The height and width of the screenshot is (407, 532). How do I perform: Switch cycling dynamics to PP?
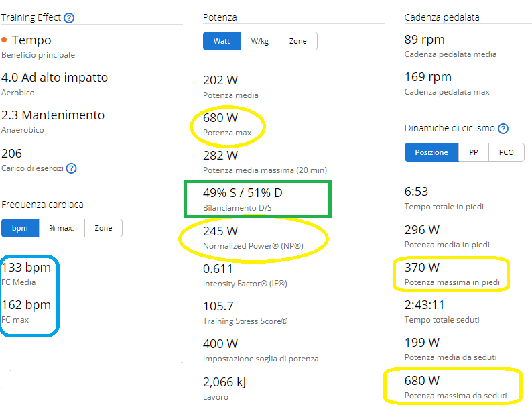474,152
